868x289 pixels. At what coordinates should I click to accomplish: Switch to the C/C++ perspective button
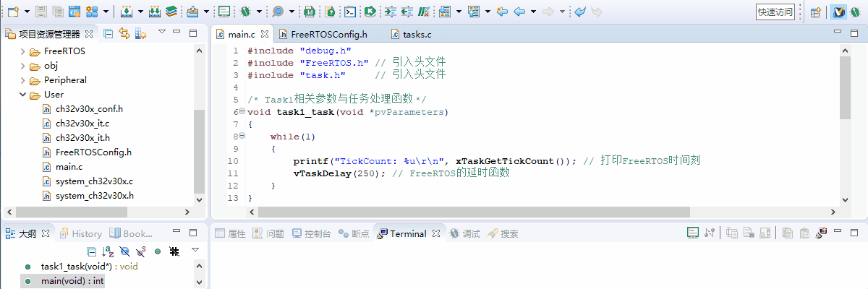tap(838, 12)
